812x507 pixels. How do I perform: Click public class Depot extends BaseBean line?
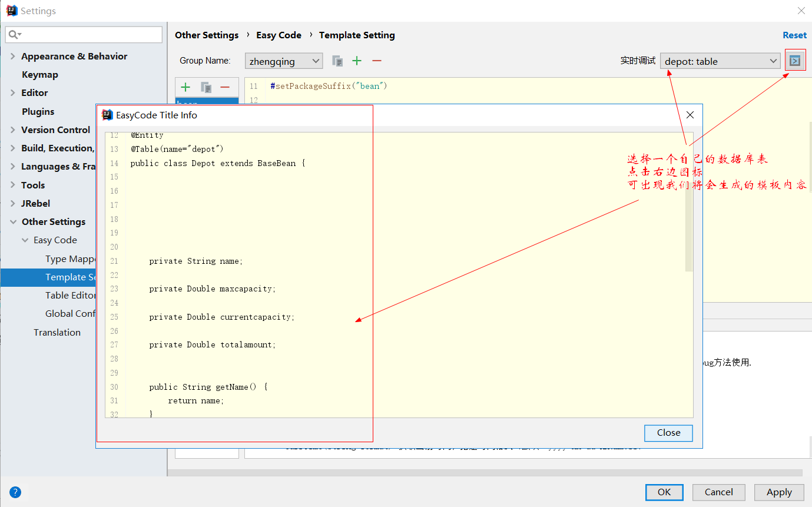tap(218, 163)
